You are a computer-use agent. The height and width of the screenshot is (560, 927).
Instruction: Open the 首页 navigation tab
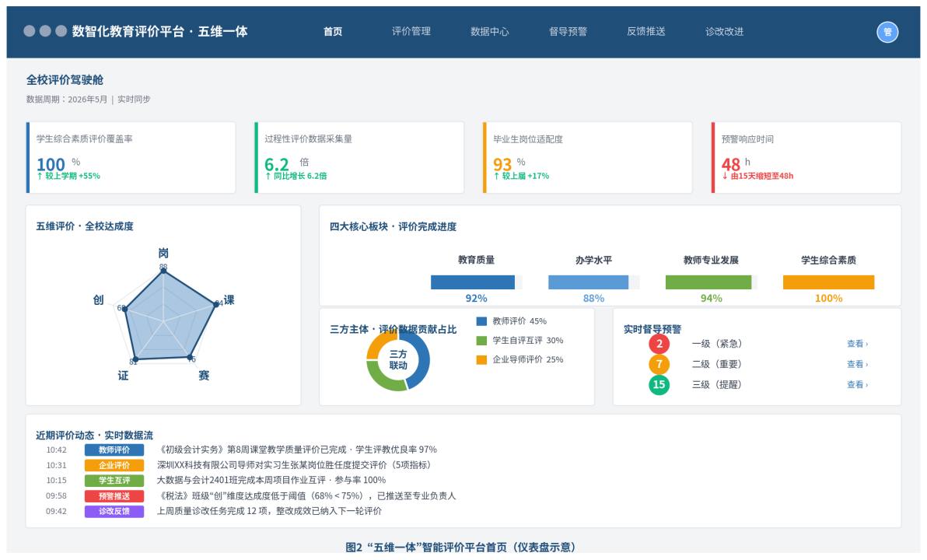tap(333, 31)
